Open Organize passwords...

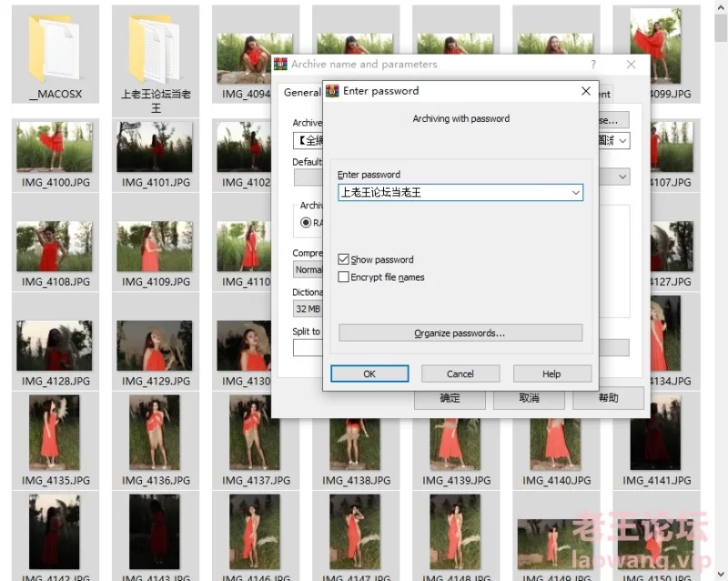(460, 333)
